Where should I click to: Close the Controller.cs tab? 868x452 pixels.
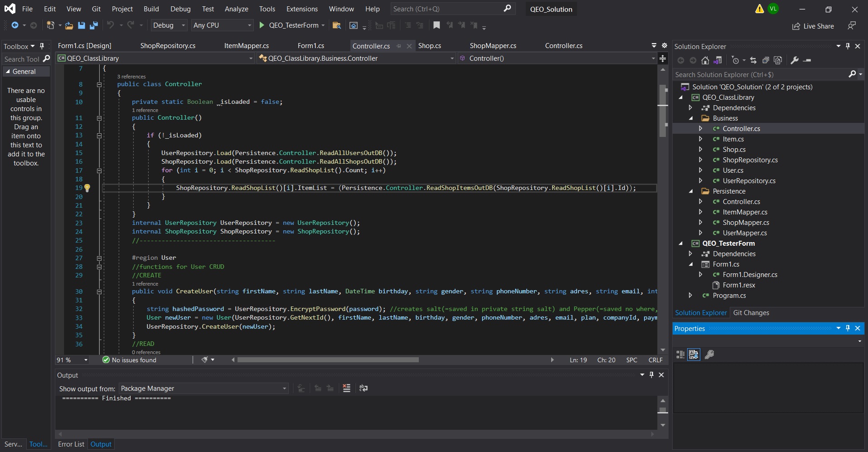pos(409,46)
